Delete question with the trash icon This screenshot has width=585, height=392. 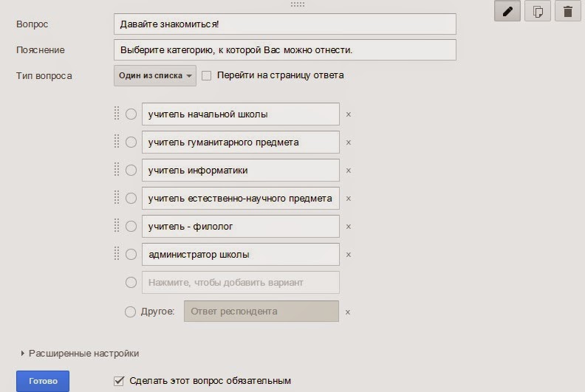click(567, 11)
